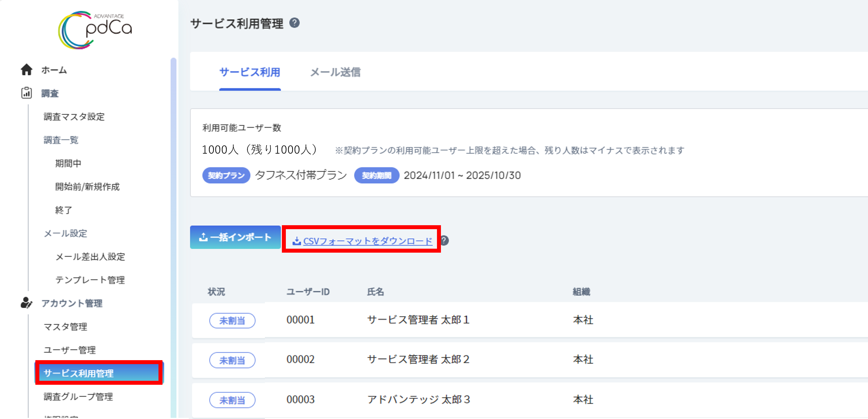868x419 pixels.
Task: Switch to サービス利用 tab
Action: [x=250, y=72]
